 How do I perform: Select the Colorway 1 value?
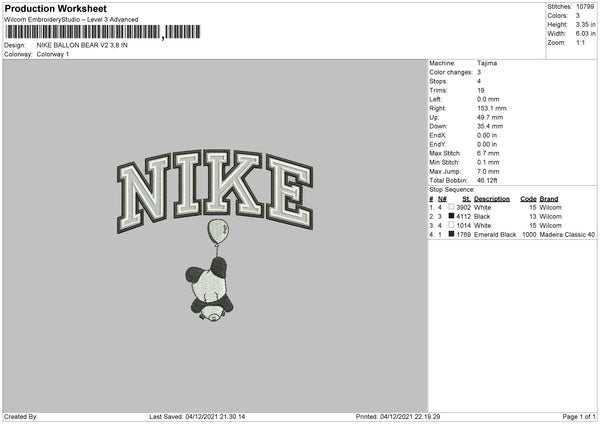53,54
